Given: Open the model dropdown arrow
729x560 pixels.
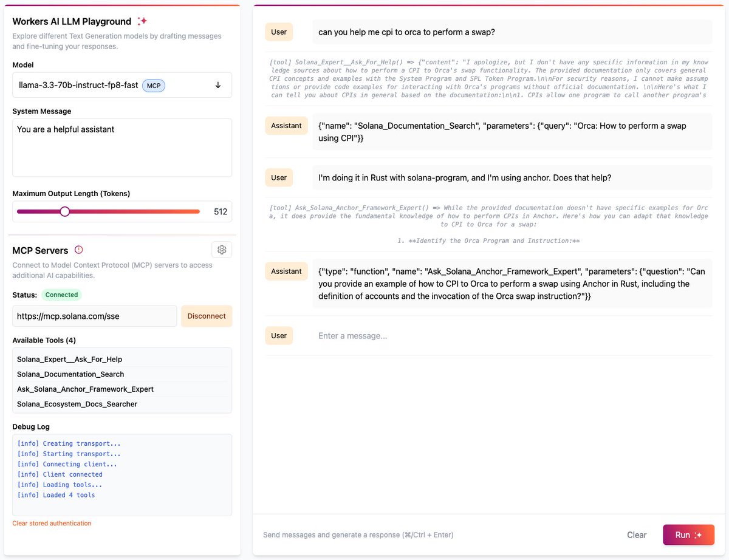Looking at the screenshot, I should coord(218,86).
